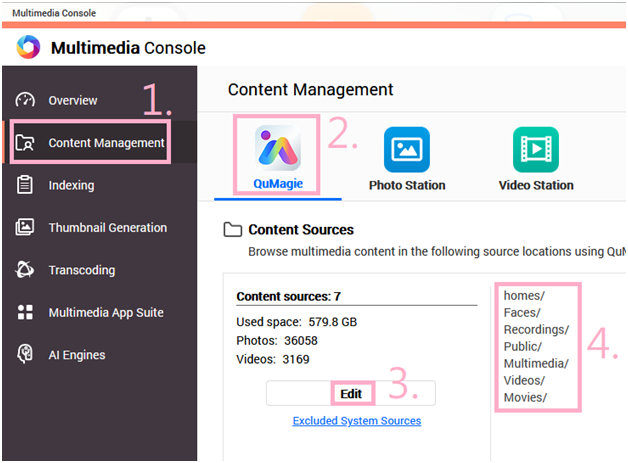Click the Overview gauge icon in sidebar
This screenshot has height=463, width=628.
[26, 101]
